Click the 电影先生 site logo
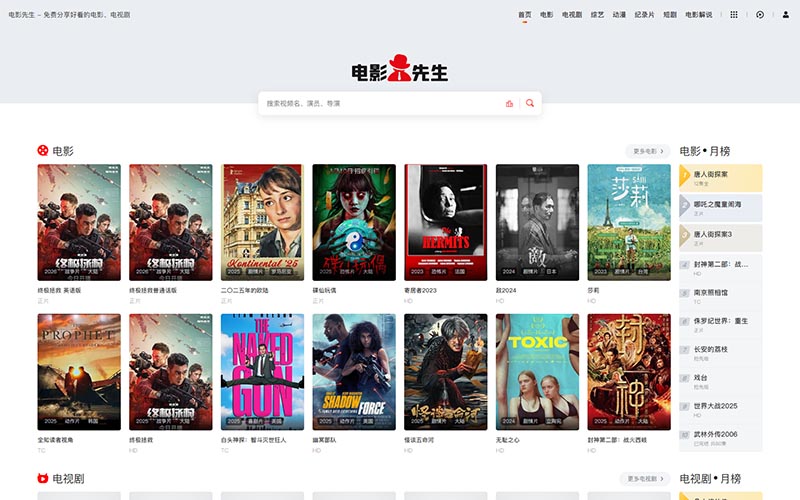The image size is (800, 500). pos(399,69)
